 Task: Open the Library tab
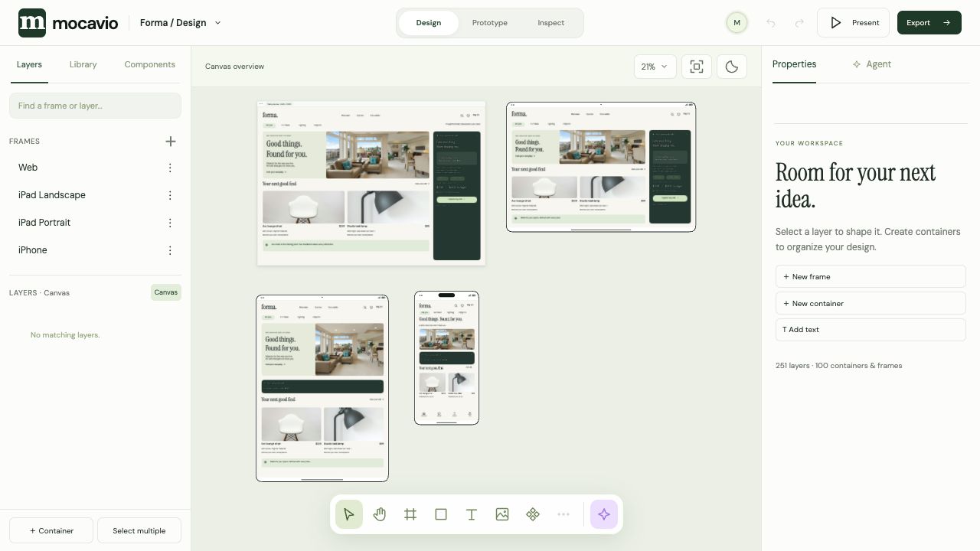[83, 64]
